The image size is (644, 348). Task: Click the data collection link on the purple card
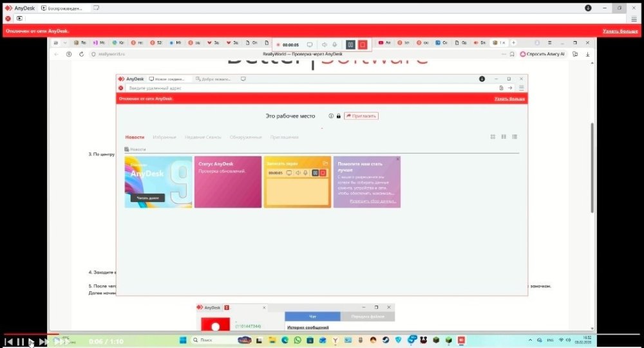(x=373, y=201)
